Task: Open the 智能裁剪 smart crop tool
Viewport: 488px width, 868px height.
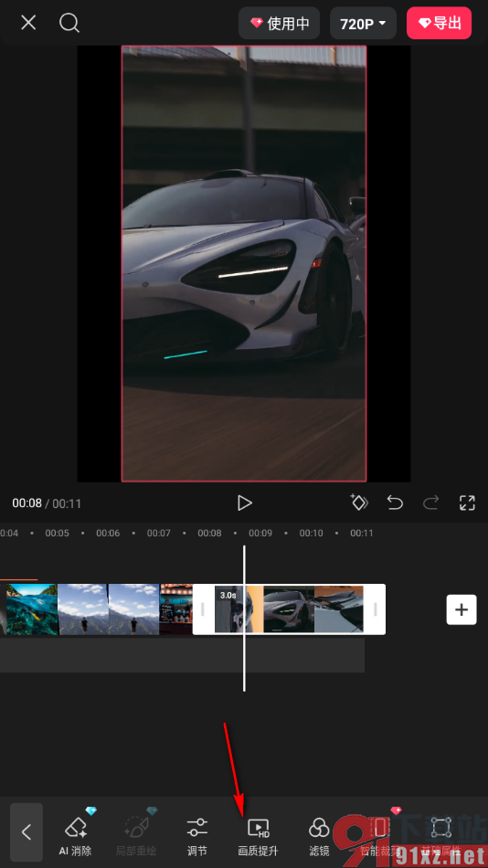Action: 380,836
